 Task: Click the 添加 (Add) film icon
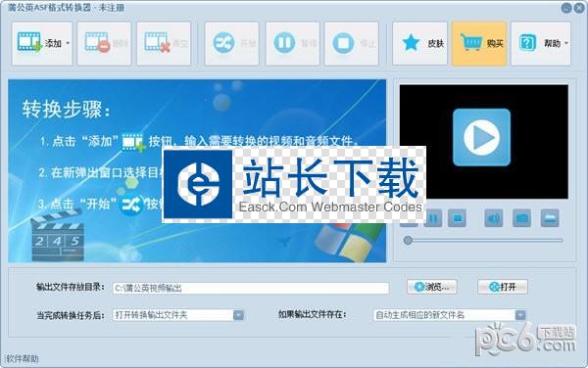pos(28,42)
